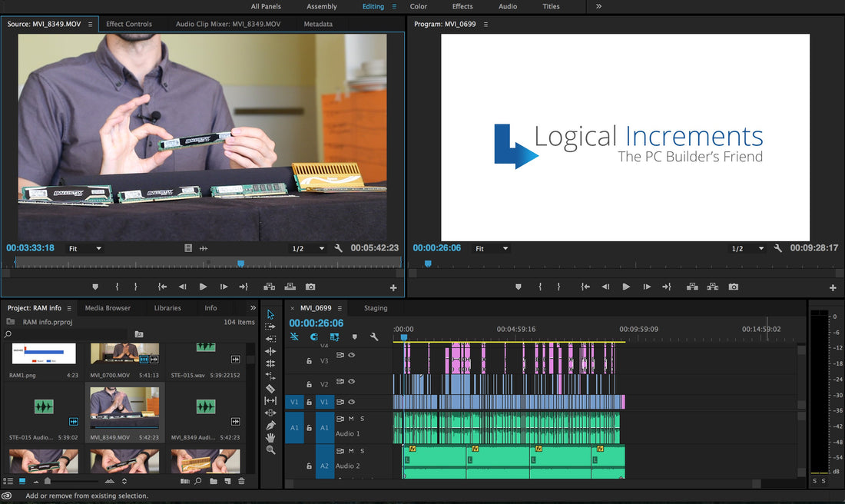
Task: Click the project thumbnail zoom slider
Action: point(48,481)
